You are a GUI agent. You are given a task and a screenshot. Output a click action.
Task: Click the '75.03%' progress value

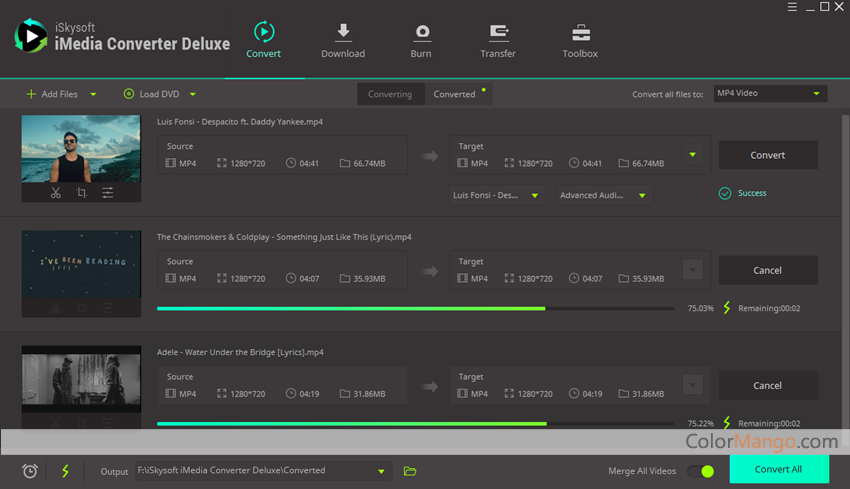click(700, 308)
